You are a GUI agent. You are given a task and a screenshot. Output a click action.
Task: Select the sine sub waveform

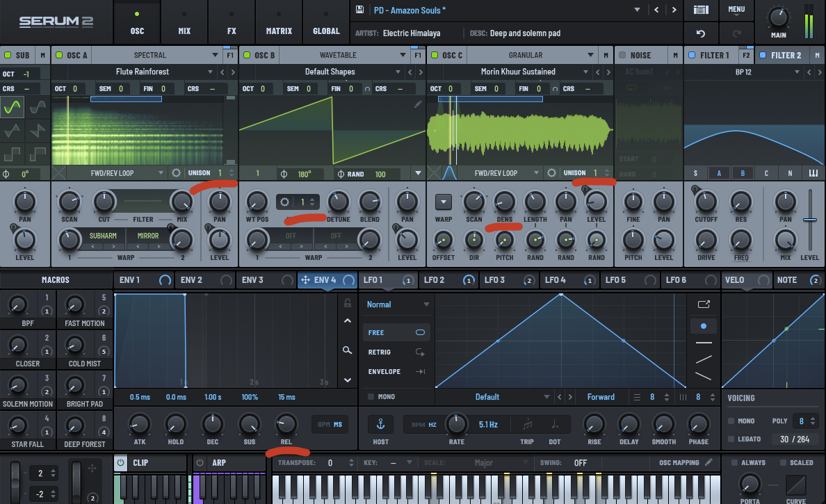click(x=12, y=108)
